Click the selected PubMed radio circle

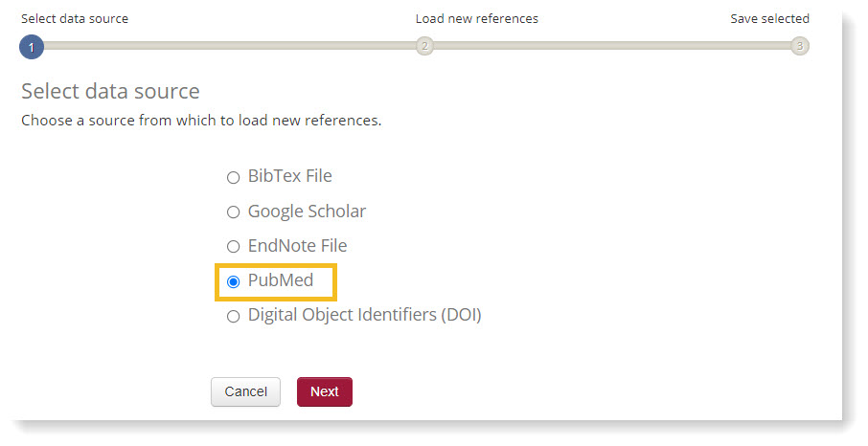[x=233, y=282]
